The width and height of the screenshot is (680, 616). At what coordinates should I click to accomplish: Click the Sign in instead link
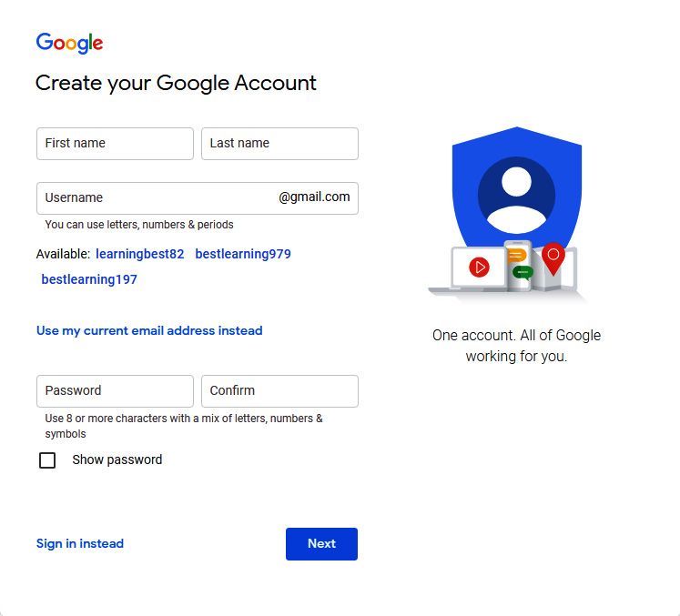(x=80, y=543)
